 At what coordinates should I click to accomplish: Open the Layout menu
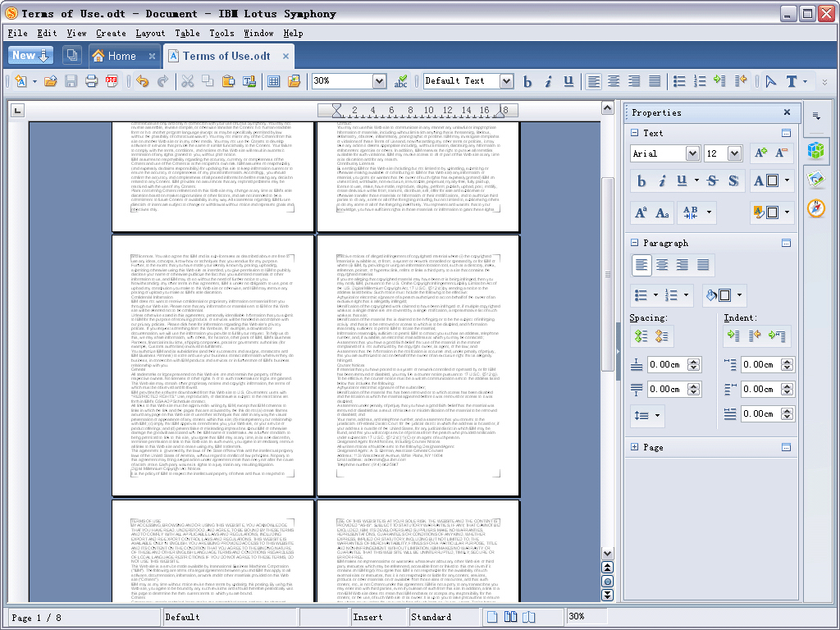coord(150,34)
